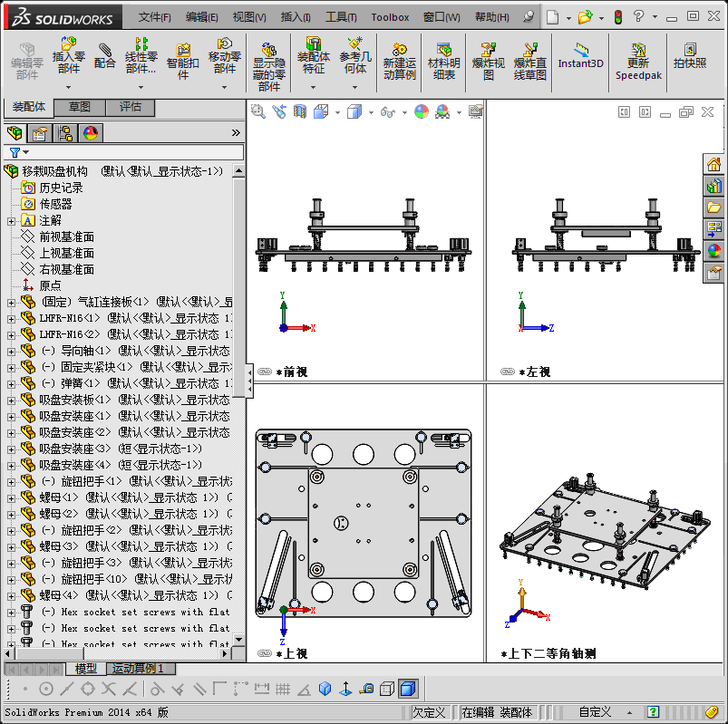Click the hide/show items glasses icon
The width and height of the screenshot is (728, 724).
click(387, 111)
